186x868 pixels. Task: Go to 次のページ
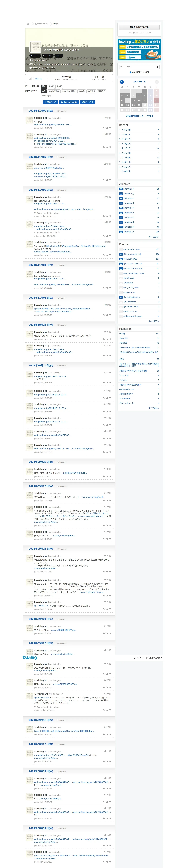click(x=88, y=102)
